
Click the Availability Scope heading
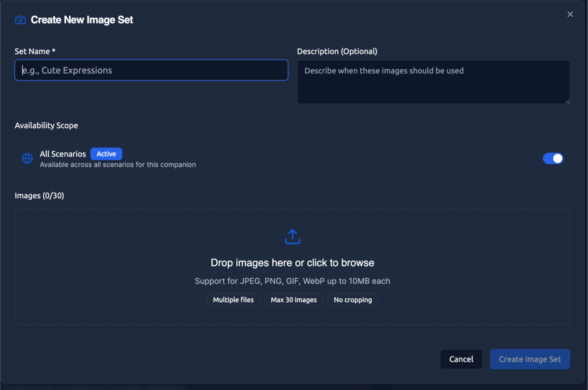click(46, 125)
